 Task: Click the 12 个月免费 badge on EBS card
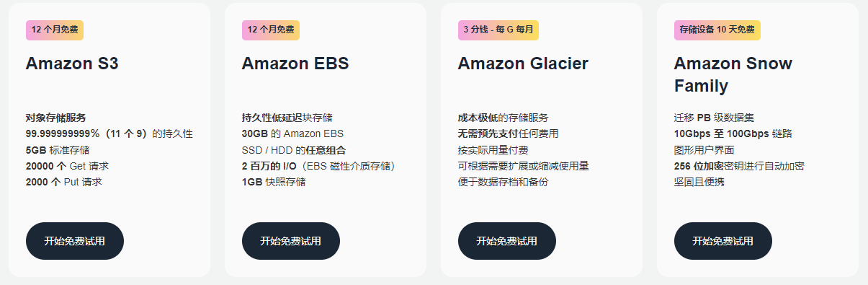(x=271, y=30)
